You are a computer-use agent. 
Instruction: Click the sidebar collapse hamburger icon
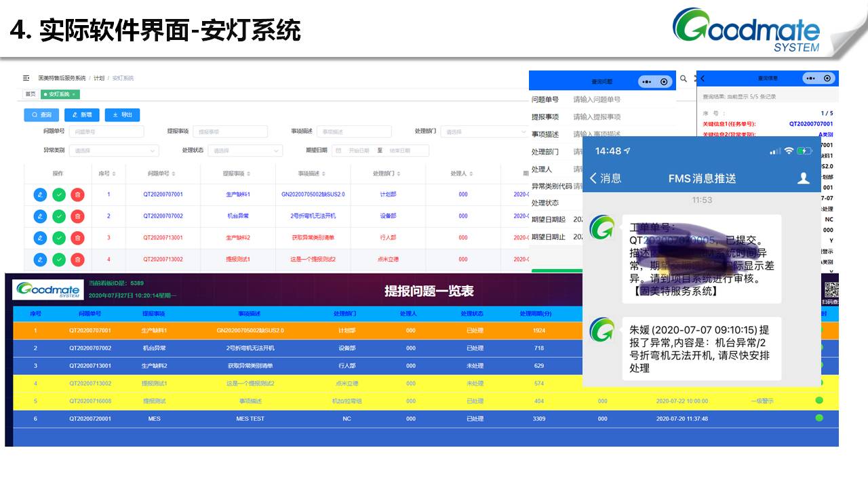click(26, 78)
